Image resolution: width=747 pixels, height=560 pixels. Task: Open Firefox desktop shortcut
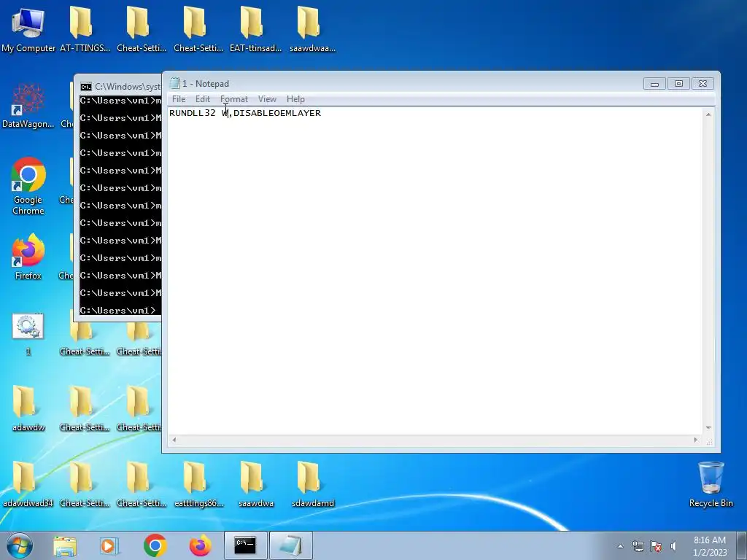pyautogui.click(x=28, y=256)
